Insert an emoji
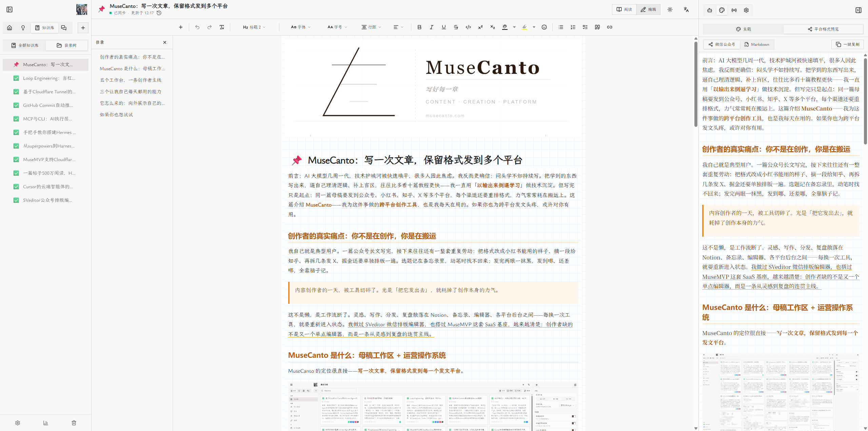Screen dimensions: 868x431 click(544, 27)
